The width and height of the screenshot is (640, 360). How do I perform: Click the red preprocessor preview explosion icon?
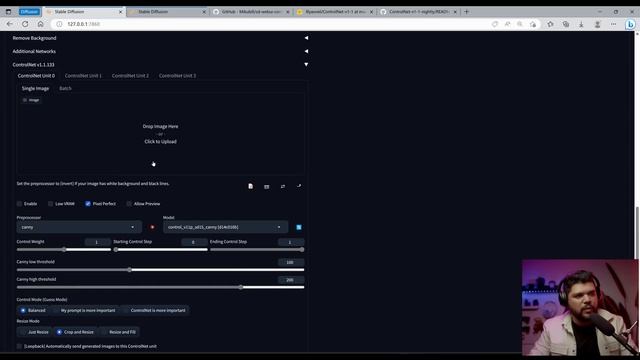click(x=152, y=227)
